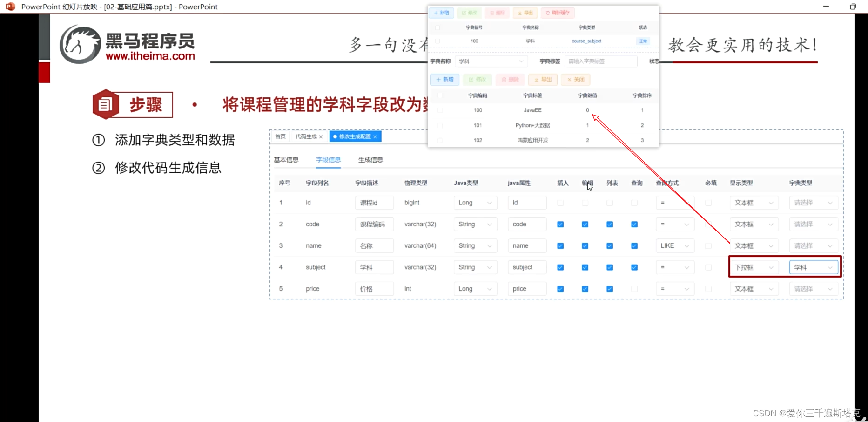Check the 查询 checkbox for the price row
This screenshot has height=422, width=868.
(x=634, y=289)
